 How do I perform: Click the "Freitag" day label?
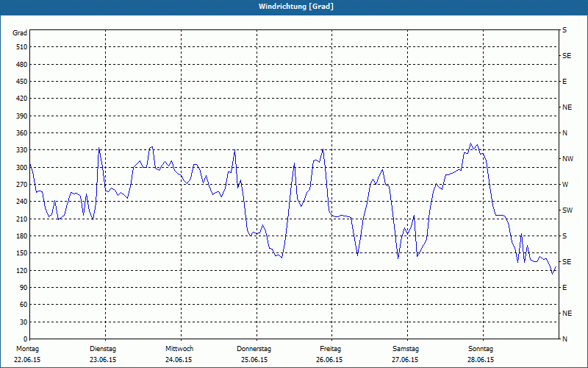tap(330, 349)
